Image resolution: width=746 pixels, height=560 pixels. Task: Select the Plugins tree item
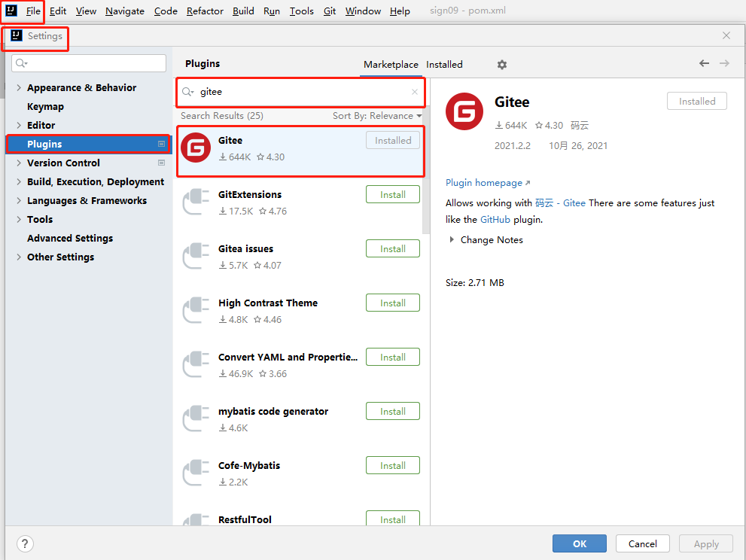[x=89, y=144]
